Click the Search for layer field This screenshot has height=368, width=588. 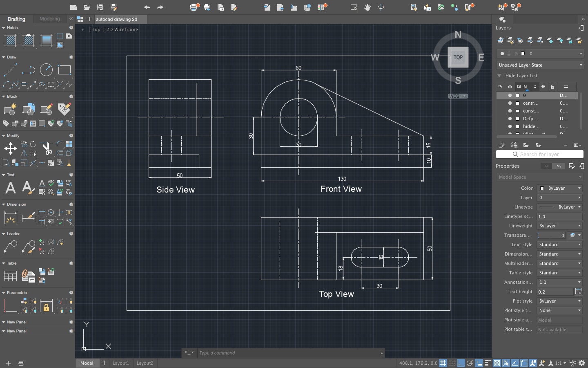[539, 154]
